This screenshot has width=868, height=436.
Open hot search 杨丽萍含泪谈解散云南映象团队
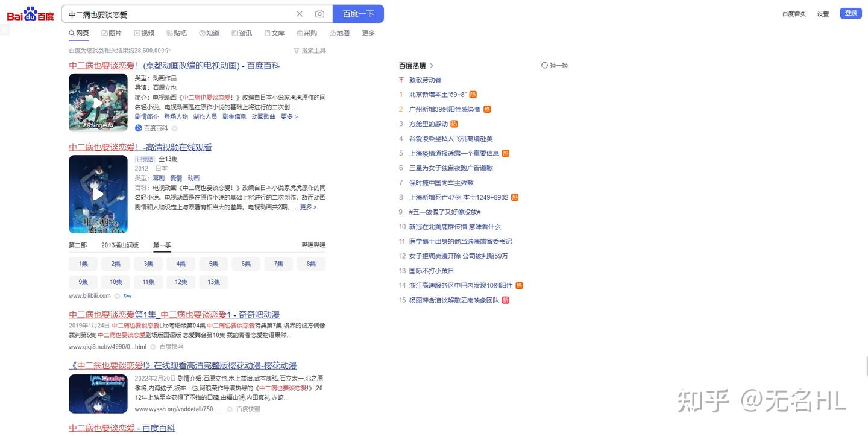coord(454,300)
